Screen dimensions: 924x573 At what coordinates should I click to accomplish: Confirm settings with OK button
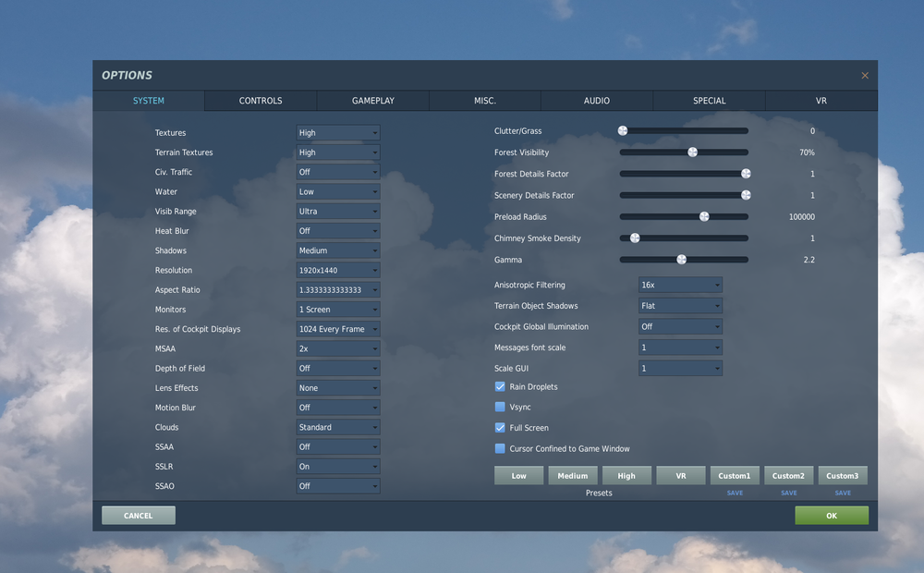pos(832,515)
